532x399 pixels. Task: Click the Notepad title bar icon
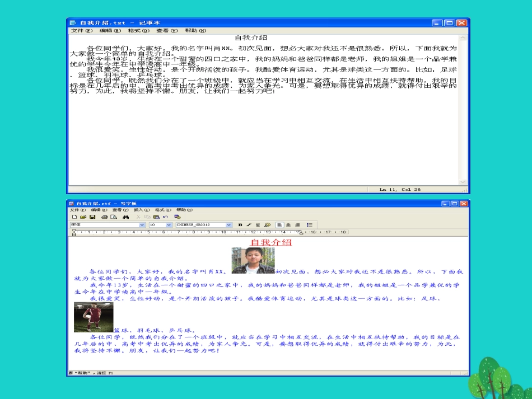coord(73,23)
